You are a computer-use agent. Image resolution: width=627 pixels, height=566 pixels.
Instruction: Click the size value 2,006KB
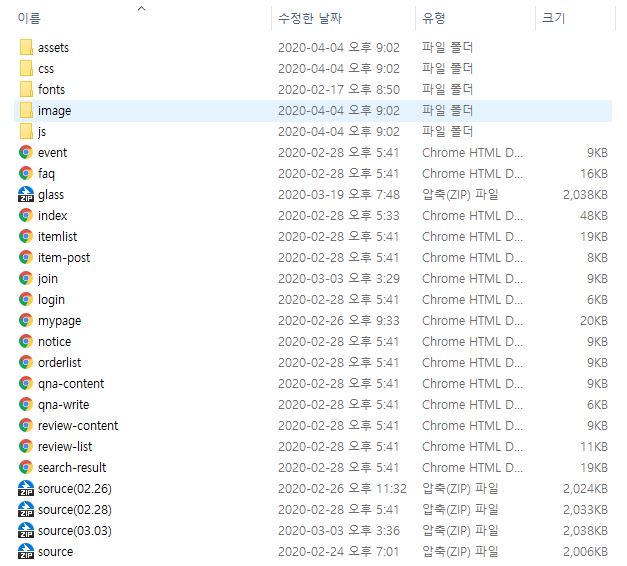pos(585,552)
